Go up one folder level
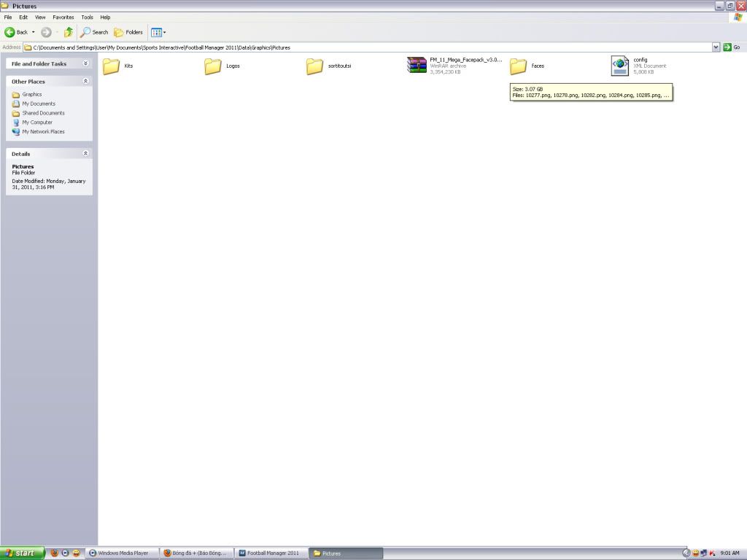This screenshot has height=560, width=747. [69, 32]
